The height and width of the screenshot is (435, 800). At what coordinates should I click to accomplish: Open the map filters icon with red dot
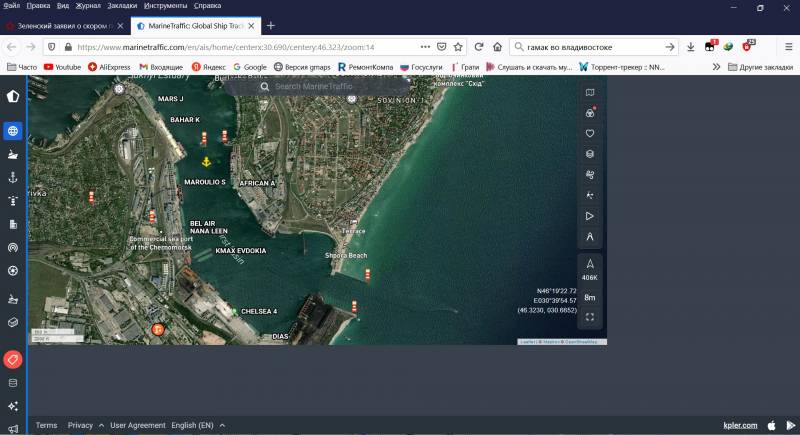point(590,113)
